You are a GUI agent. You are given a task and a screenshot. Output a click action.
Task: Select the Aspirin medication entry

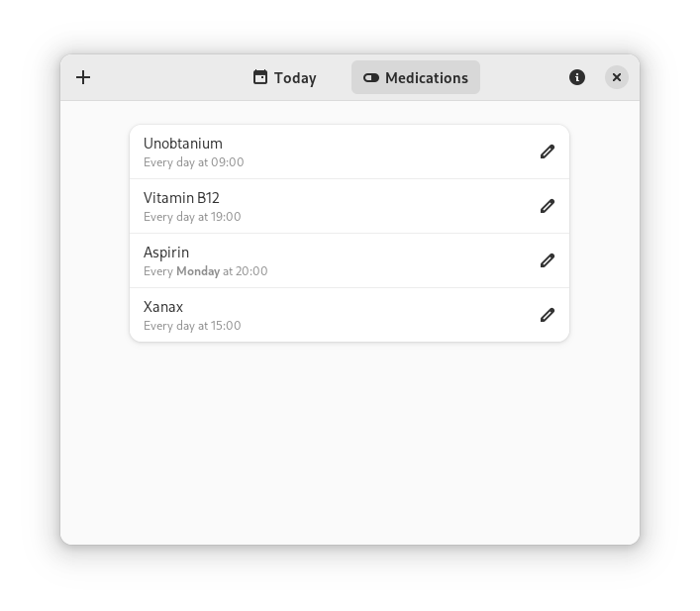[x=350, y=260]
